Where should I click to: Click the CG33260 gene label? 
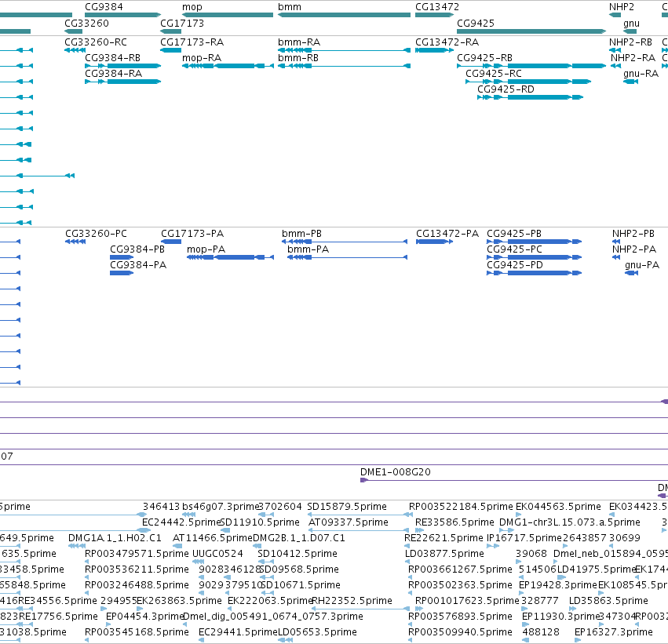click(86, 23)
